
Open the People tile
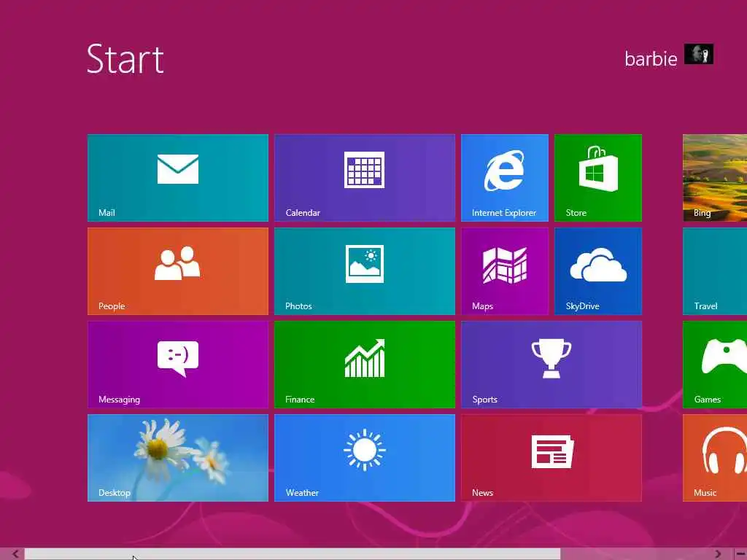coord(178,271)
